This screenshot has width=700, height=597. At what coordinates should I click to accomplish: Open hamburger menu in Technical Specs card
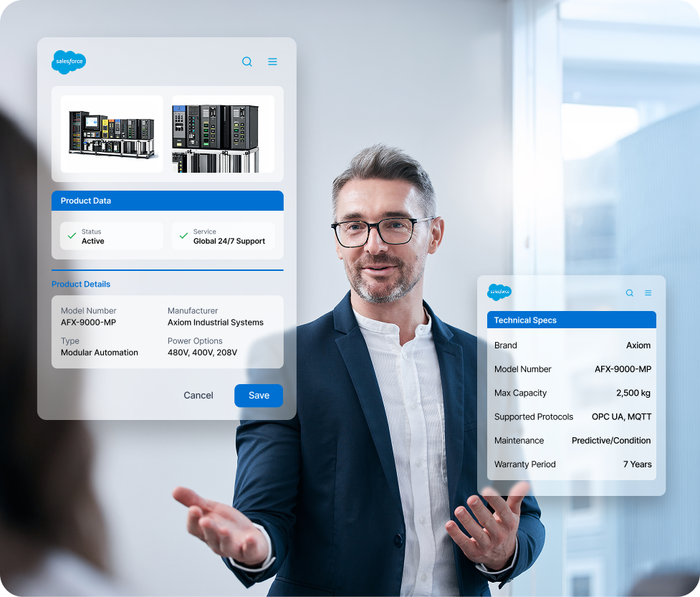coord(648,293)
